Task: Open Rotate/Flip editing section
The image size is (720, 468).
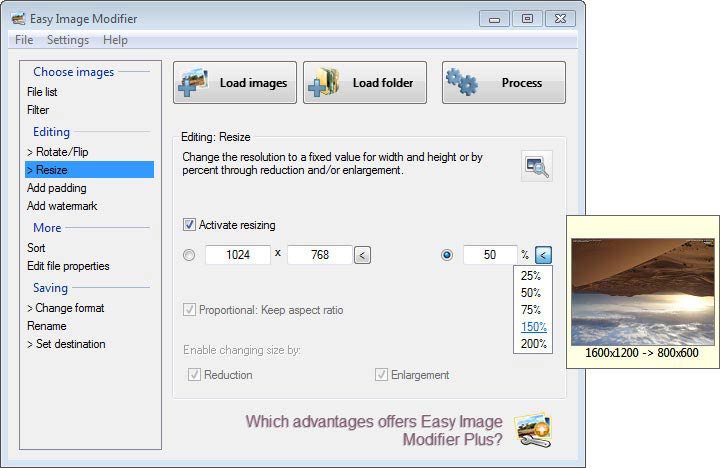Action: [x=61, y=152]
